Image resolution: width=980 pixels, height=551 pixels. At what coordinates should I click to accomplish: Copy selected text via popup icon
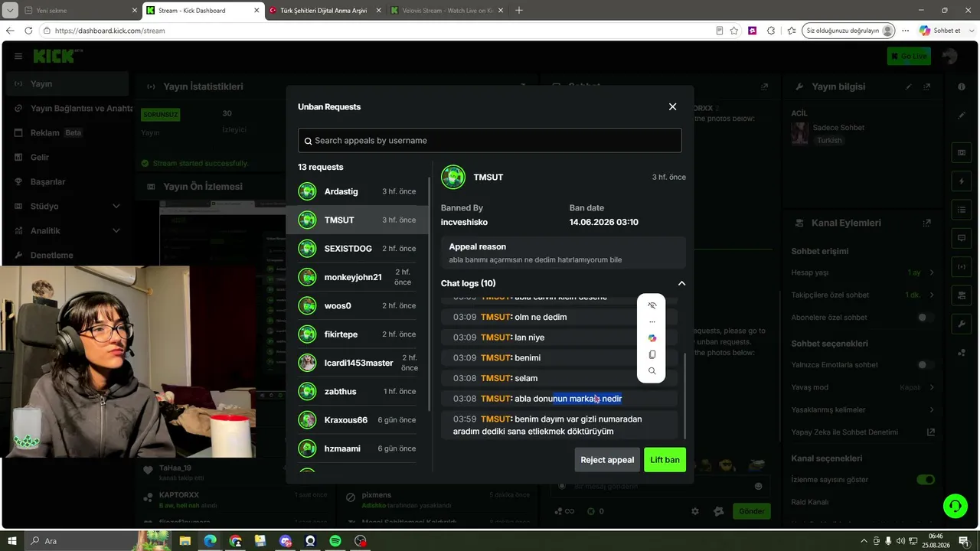tap(652, 354)
